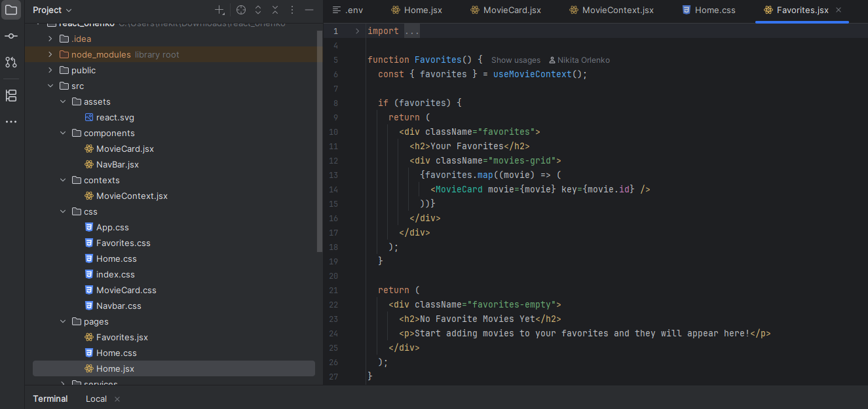Click Expand All in Project panel

(x=258, y=10)
